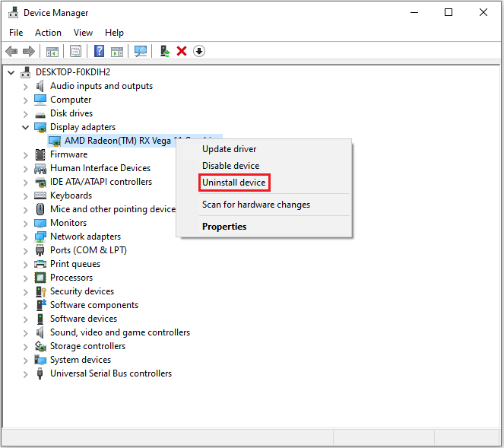Choose Uninstall device from context menu
Viewport: 504px width, 448px height.
click(x=233, y=183)
